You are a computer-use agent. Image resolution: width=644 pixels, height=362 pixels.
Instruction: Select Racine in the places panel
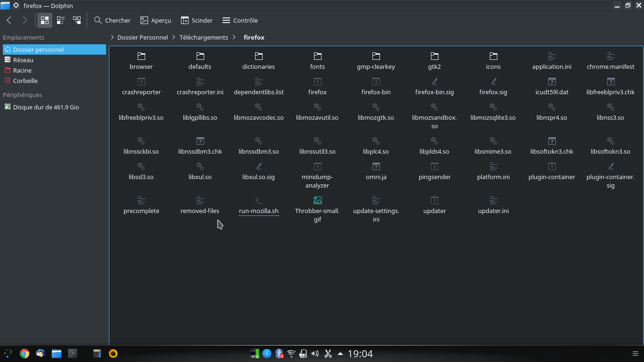coord(22,70)
